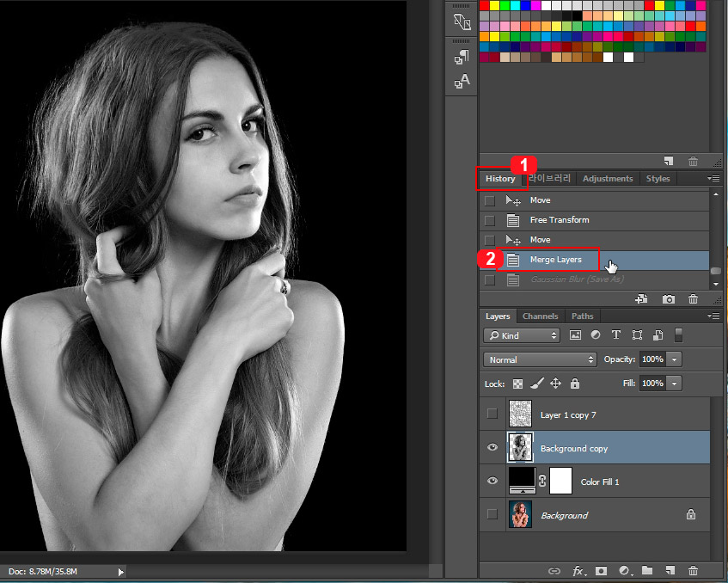Switch to the Paths tab
Viewport: 728px width, 583px height.
click(582, 316)
